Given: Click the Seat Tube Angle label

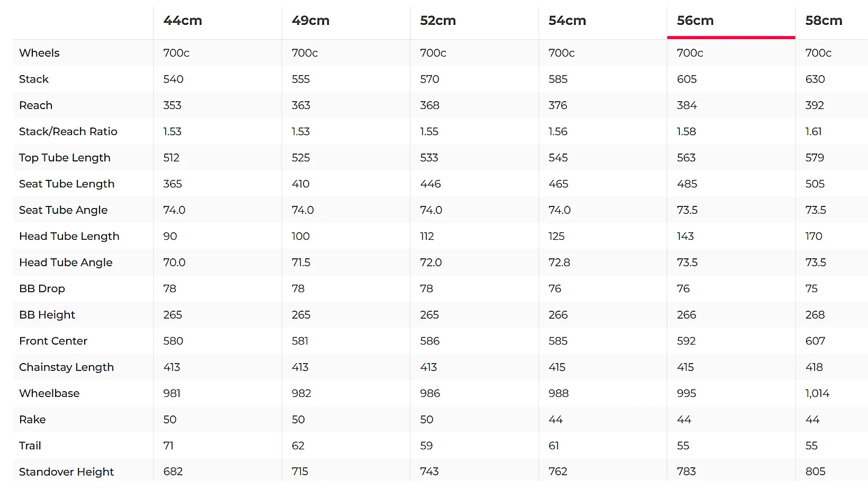Looking at the screenshot, I should [x=63, y=210].
